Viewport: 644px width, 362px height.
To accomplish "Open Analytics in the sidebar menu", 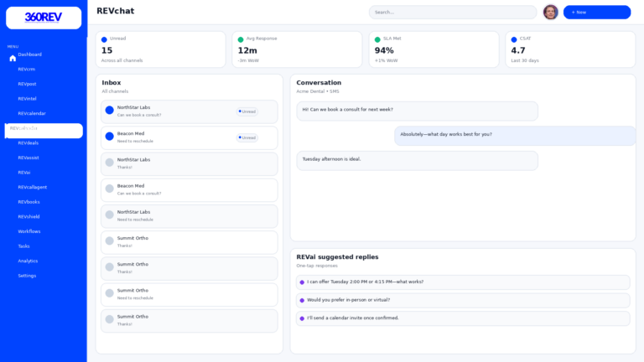I will click(28, 261).
